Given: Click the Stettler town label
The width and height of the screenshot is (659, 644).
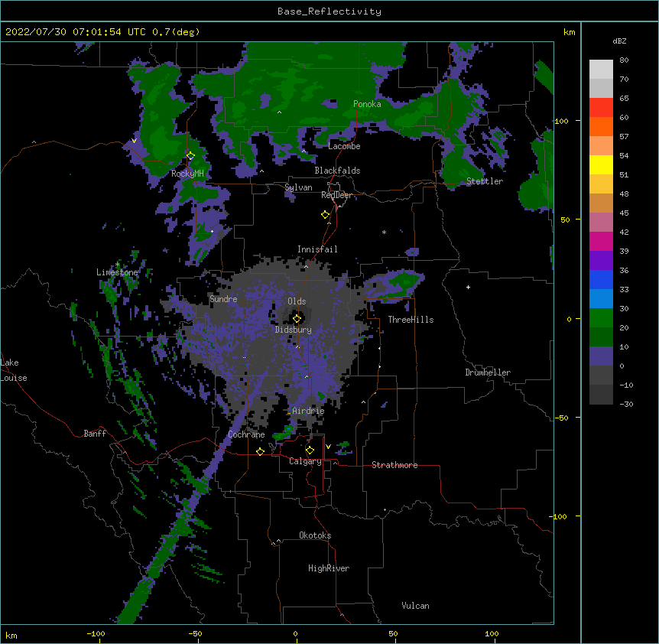Looking at the screenshot, I should click(485, 181).
